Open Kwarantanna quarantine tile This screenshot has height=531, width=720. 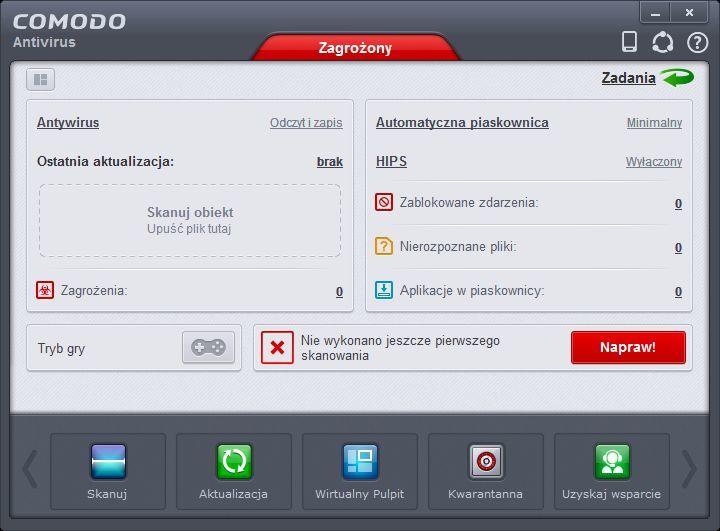pyautogui.click(x=486, y=471)
